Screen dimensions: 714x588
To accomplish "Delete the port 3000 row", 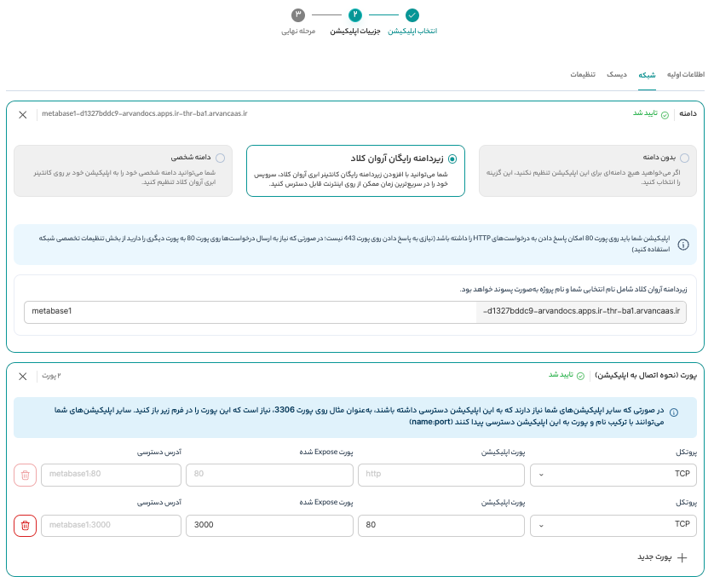I will 25,526.
